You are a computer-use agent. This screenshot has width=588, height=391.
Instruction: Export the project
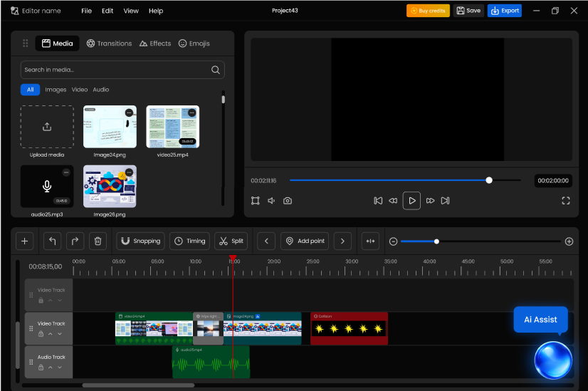(x=505, y=11)
